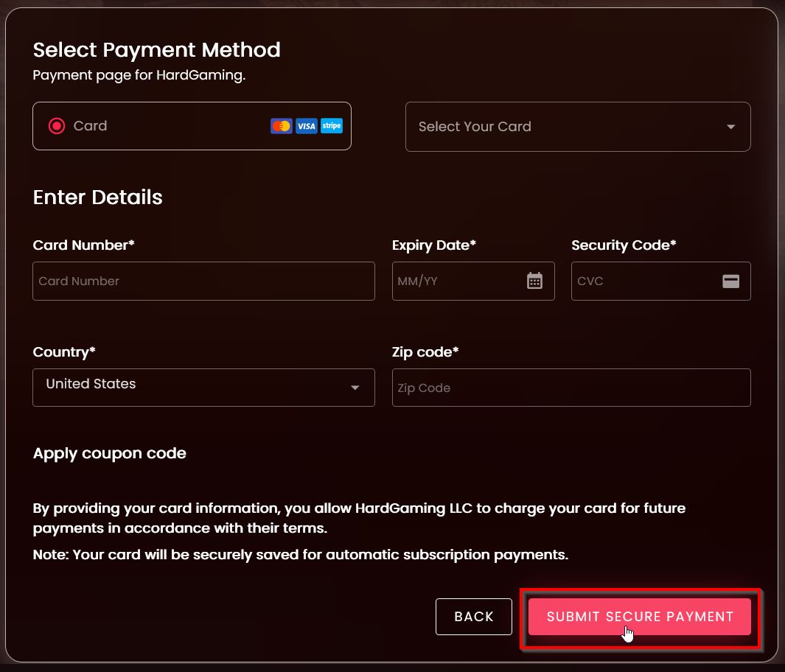Click the chevron on the Country selector
785x672 pixels.
[355, 388]
